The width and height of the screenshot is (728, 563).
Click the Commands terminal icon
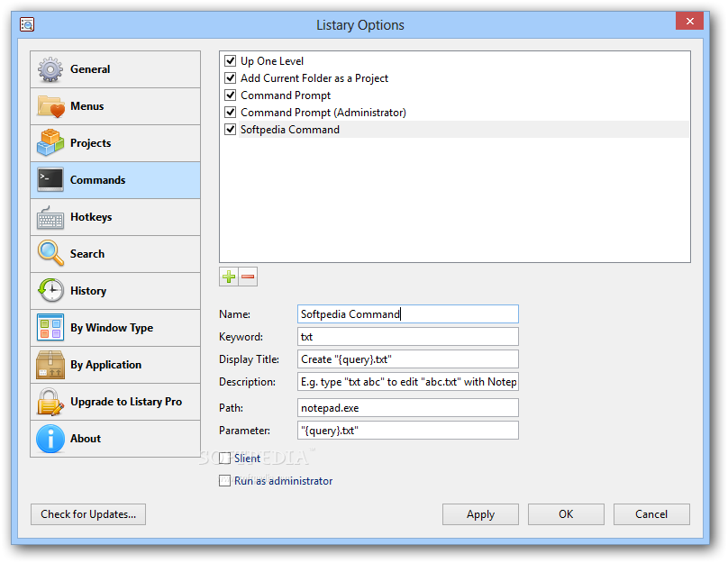(x=50, y=180)
